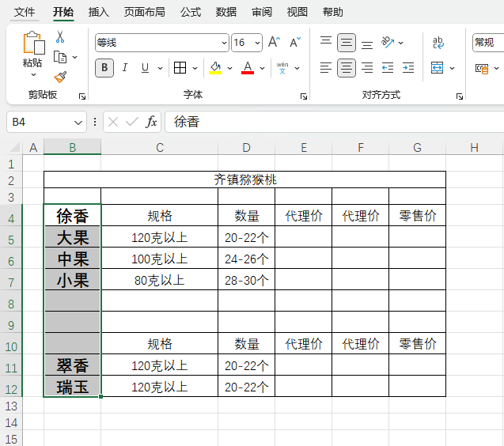This screenshot has width=504, height=446.
Task: Expand merge options dropdown arrow
Action: [x=452, y=68]
